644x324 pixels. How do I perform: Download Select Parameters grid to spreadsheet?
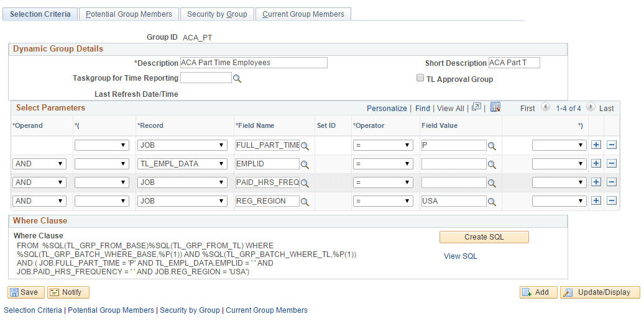pyautogui.click(x=495, y=107)
